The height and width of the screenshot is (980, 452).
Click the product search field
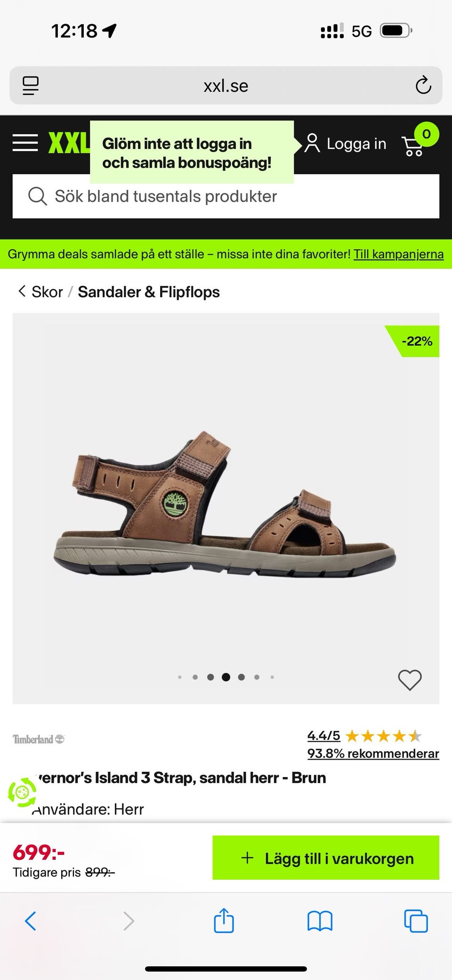coord(226,196)
